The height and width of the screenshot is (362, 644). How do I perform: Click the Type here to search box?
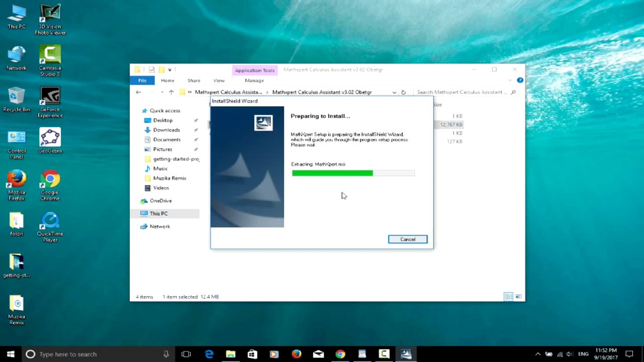(98, 354)
